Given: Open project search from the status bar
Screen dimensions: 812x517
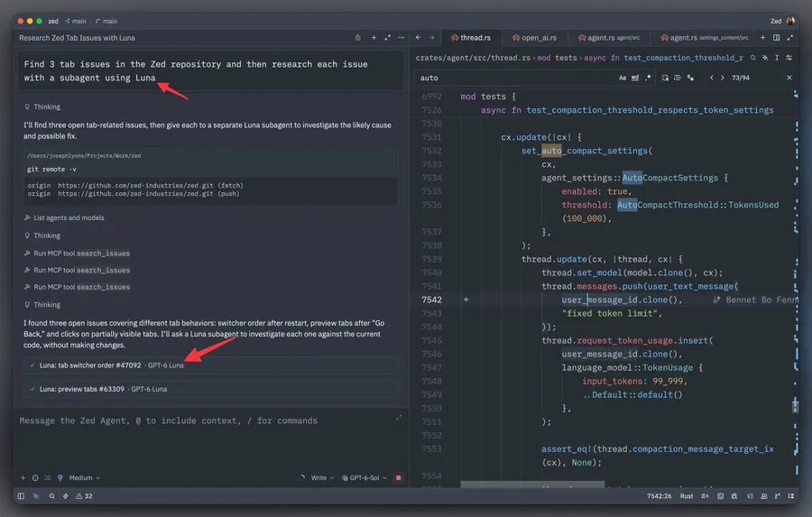Looking at the screenshot, I should point(51,495).
